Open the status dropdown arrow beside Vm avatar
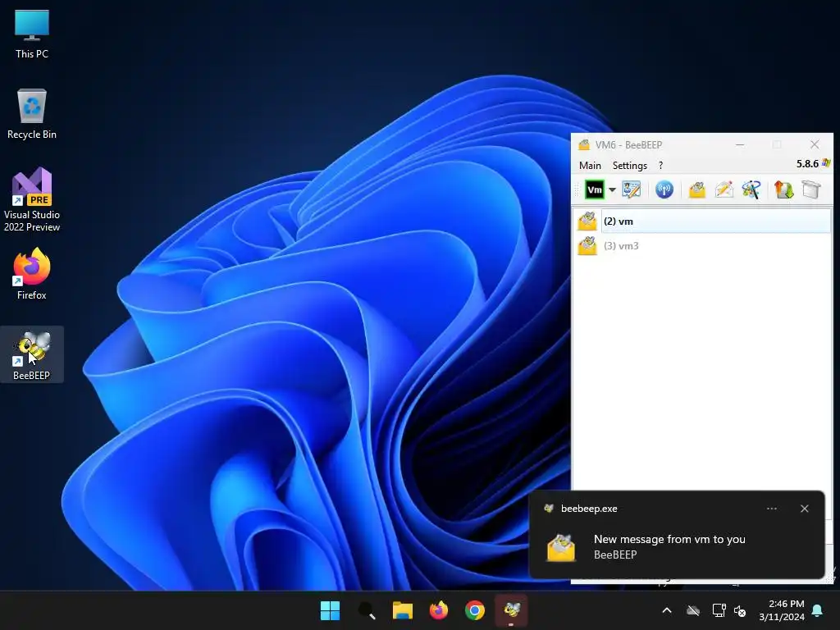The width and height of the screenshot is (840, 630). tap(612, 189)
